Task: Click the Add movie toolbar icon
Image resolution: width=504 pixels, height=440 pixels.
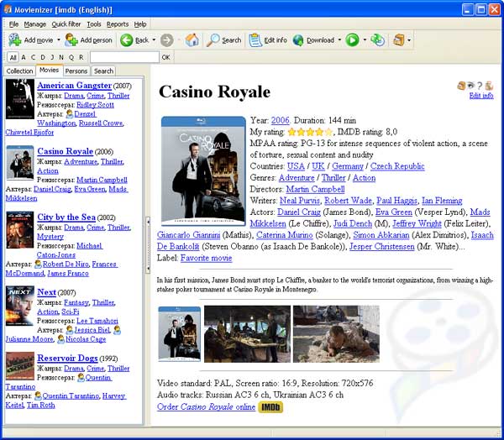Action: click(14, 40)
